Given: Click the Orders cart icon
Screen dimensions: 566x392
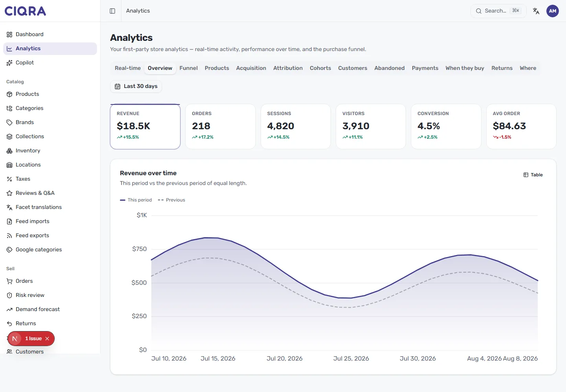Looking at the screenshot, I should point(9,281).
